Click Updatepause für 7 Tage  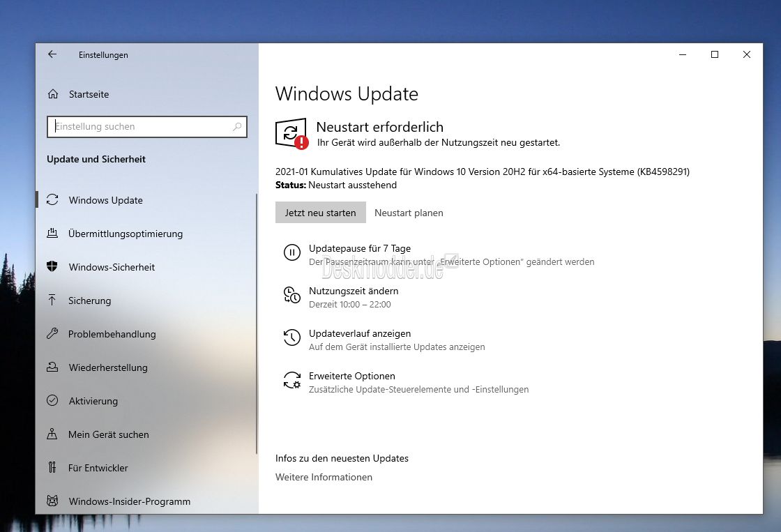coord(360,248)
